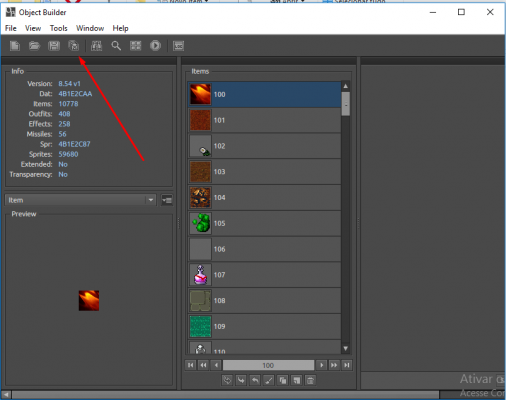Select item 102 in the Items list
This screenshot has width=506, height=400.
(264, 146)
